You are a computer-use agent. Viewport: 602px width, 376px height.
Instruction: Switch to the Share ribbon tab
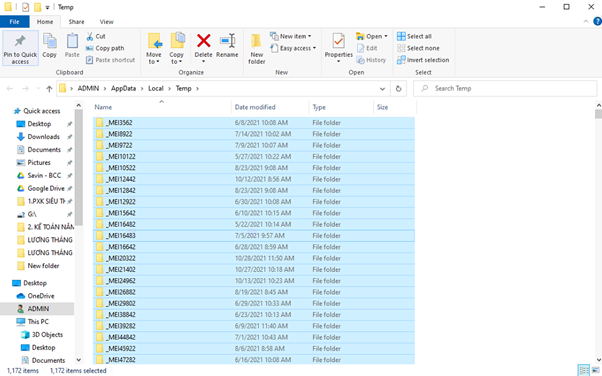click(76, 22)
